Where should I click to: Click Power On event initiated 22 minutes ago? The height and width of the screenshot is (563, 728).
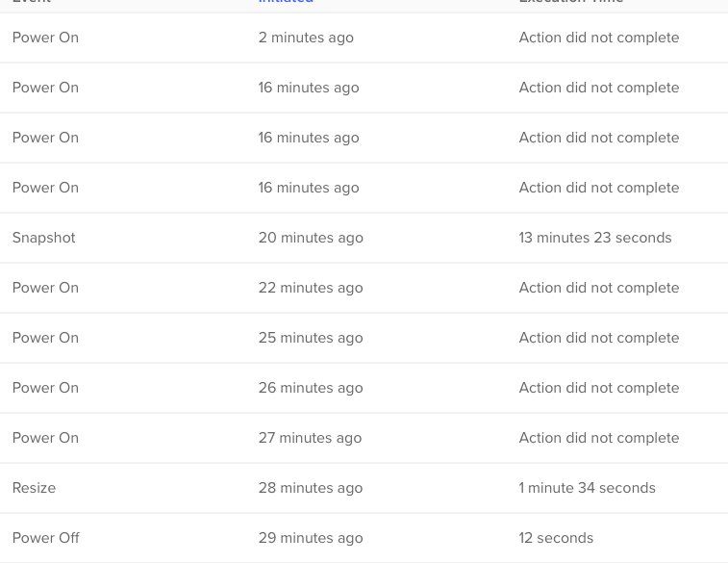point(45,288)
